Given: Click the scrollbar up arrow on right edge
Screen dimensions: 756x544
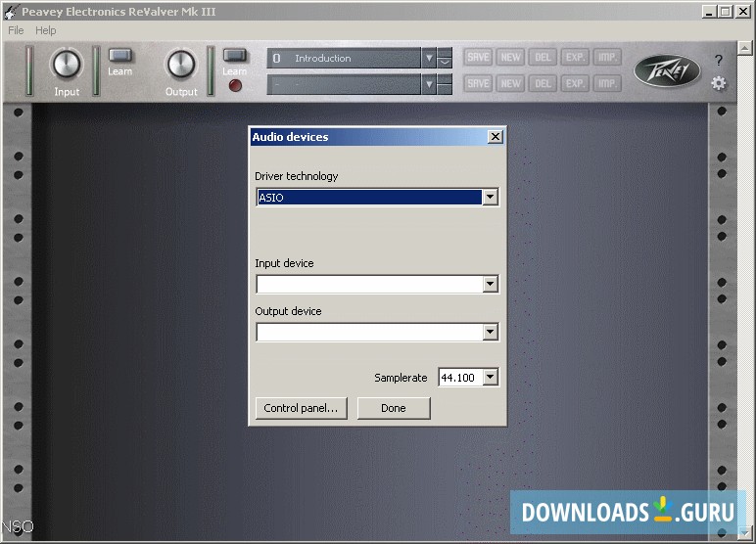Looking at the screenshot, I should point(745,48).
